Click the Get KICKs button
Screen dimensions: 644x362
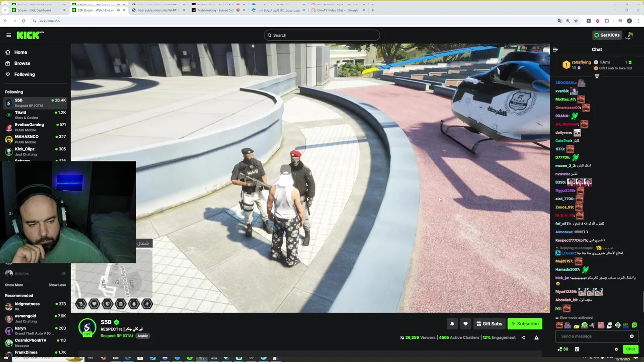(x=607, y=35)
